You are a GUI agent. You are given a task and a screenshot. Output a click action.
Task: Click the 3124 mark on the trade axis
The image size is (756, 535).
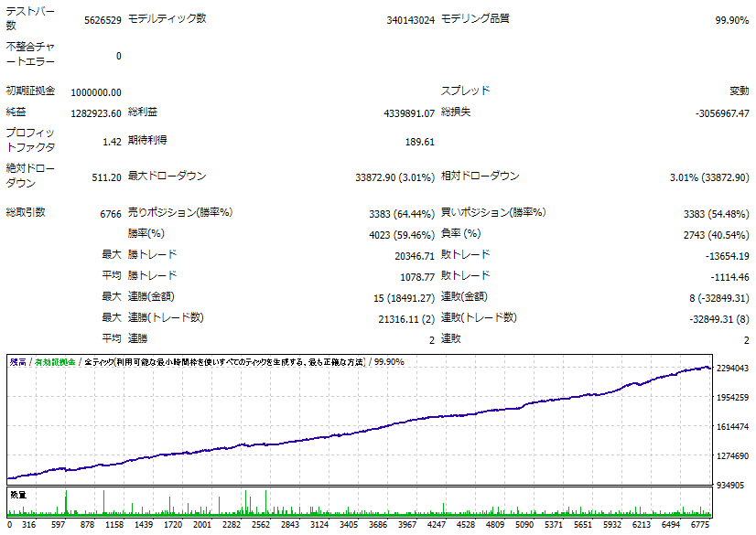(319, 525)
